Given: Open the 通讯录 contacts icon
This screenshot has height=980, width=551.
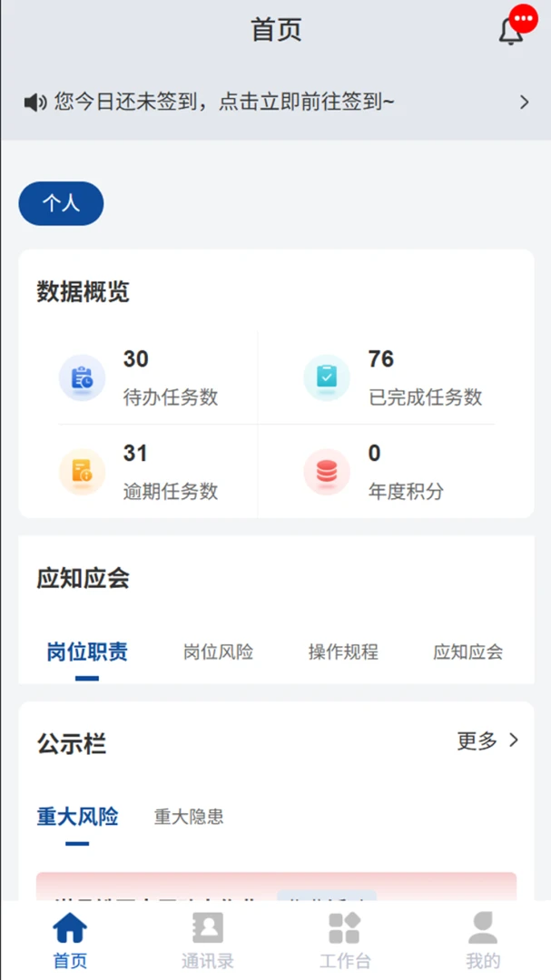Looking at the screenshot, I should tap(208, 928).
